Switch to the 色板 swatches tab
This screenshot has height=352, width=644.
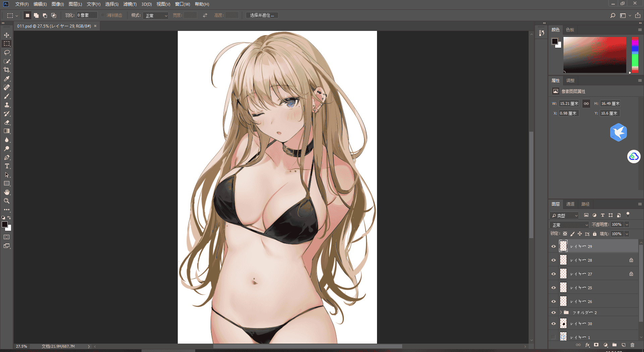[570, 30]
